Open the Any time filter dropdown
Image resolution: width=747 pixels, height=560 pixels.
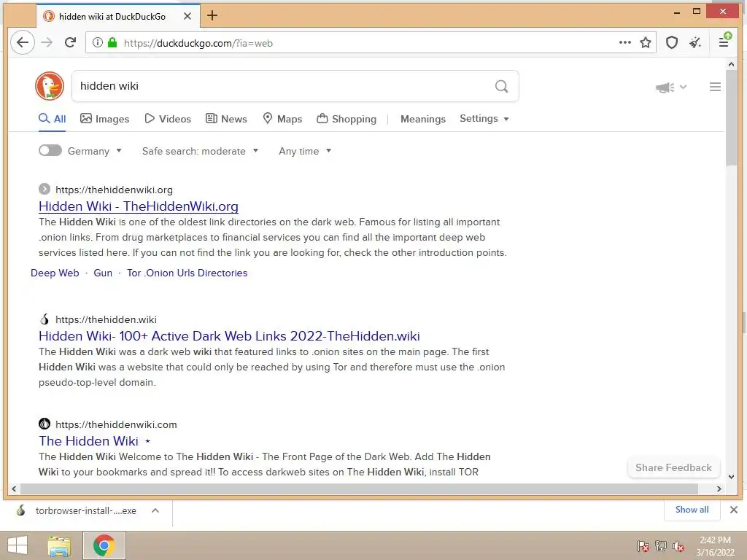pyautogui.click(x=305, y=151)
